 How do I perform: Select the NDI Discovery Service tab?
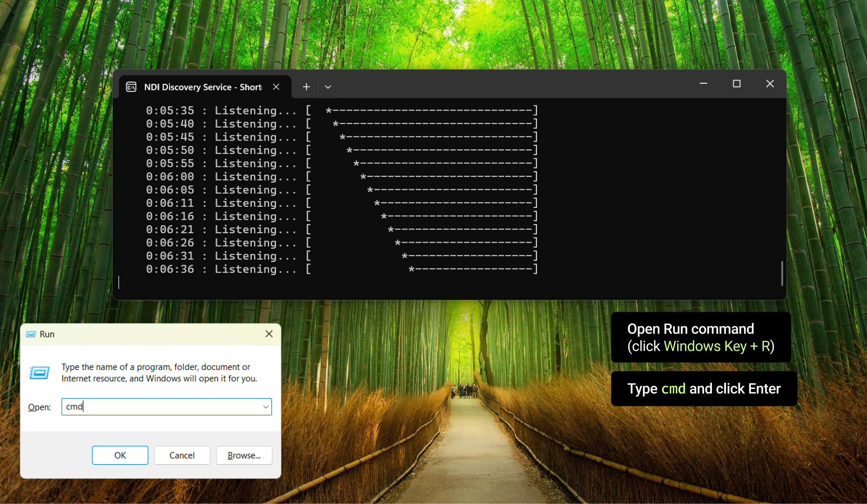click(x=205, y=87)
